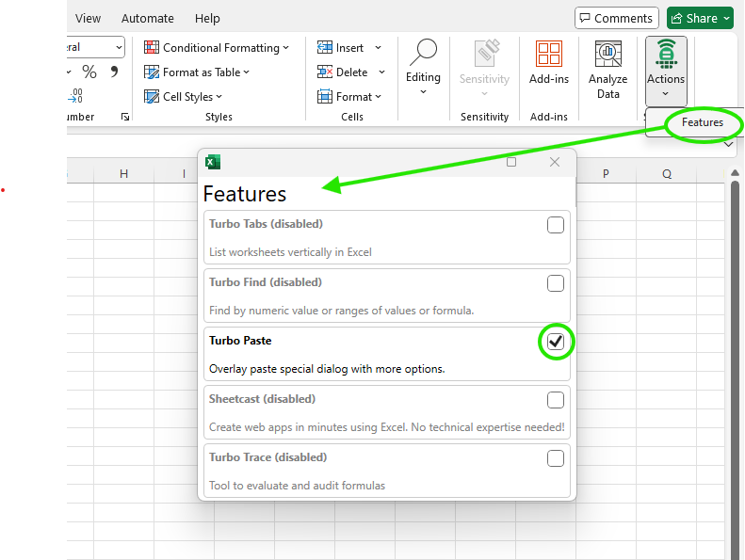Click the Insert cells icon
745x560 pixels.
(x=325, y=47)
